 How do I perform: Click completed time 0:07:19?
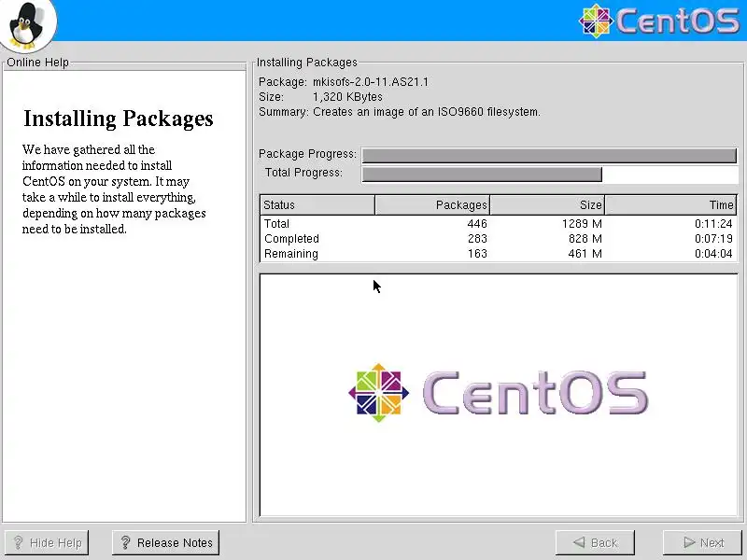tap(713, 239)
